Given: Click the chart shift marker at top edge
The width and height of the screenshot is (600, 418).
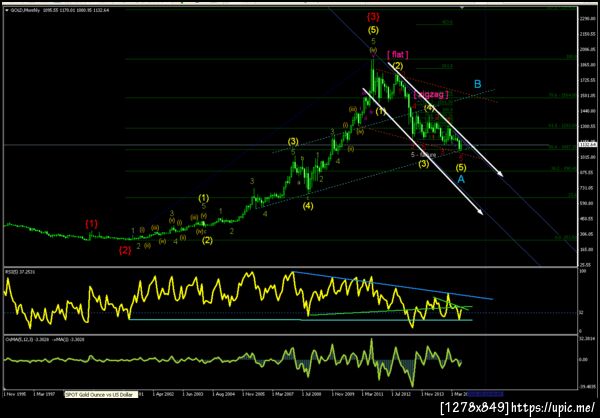Looking at the screenshot, I should 462,7.
